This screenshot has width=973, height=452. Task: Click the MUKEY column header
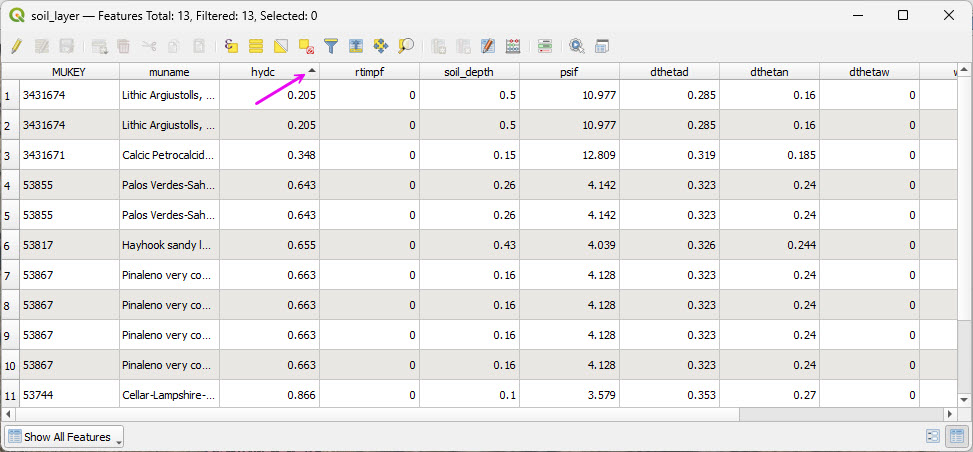point(69,72)
